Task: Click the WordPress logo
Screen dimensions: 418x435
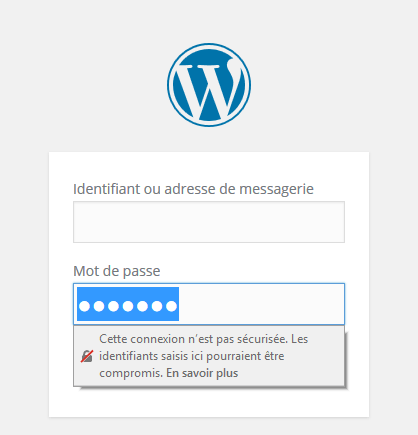Action: pyautogui.click(x=209, y=85)
